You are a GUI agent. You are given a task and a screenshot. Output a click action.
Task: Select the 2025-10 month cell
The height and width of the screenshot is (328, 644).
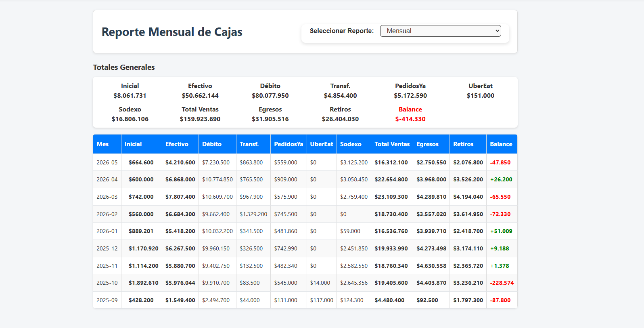pos(107,283)
